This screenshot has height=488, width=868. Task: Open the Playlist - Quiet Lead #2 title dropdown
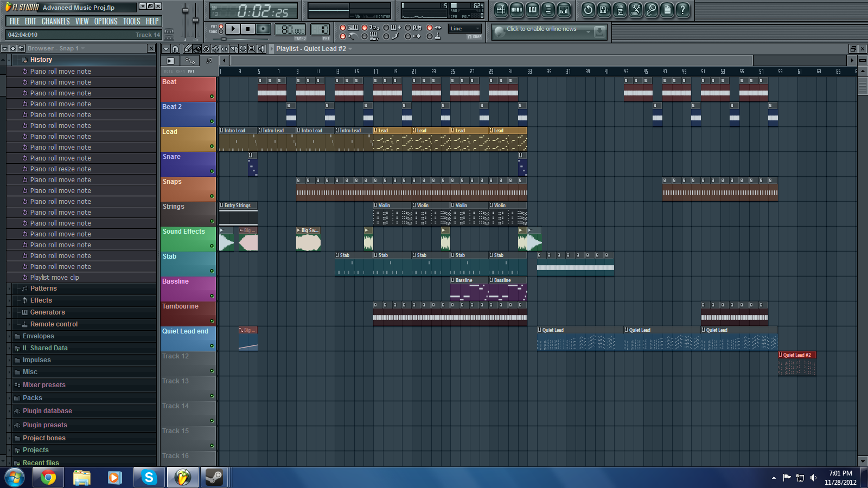pyautogui.click(x=350, y=49)
